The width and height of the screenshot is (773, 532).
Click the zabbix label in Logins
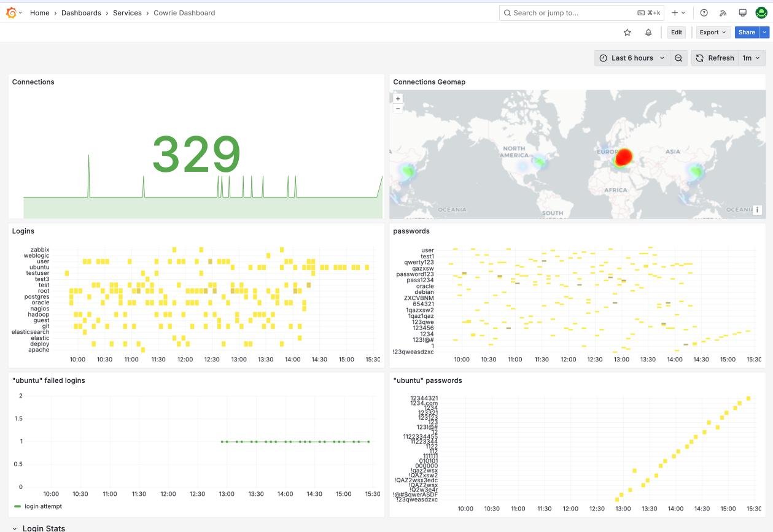[x=40, y=250]
